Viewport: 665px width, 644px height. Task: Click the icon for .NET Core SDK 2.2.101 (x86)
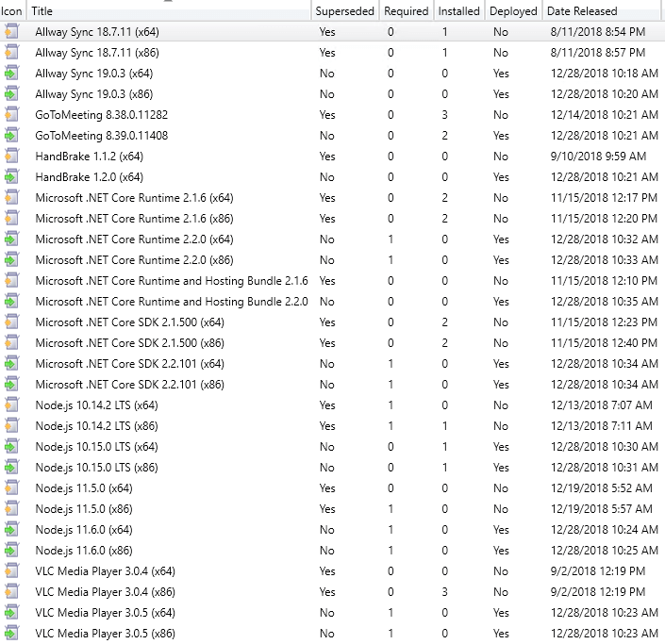click(x=12, y=385)
